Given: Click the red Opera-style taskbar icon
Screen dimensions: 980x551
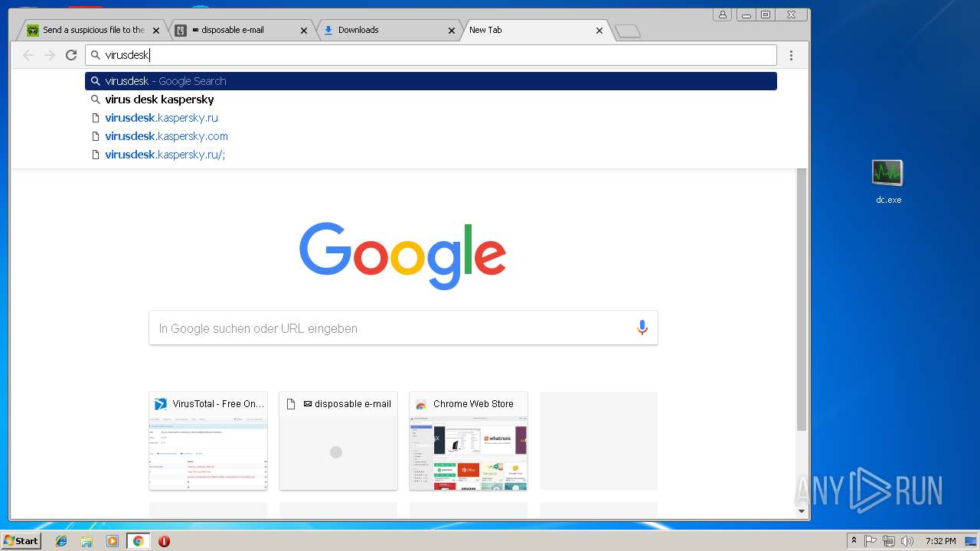Looking at the screenshot, I should pyautogui.click(x=164, y=541).
